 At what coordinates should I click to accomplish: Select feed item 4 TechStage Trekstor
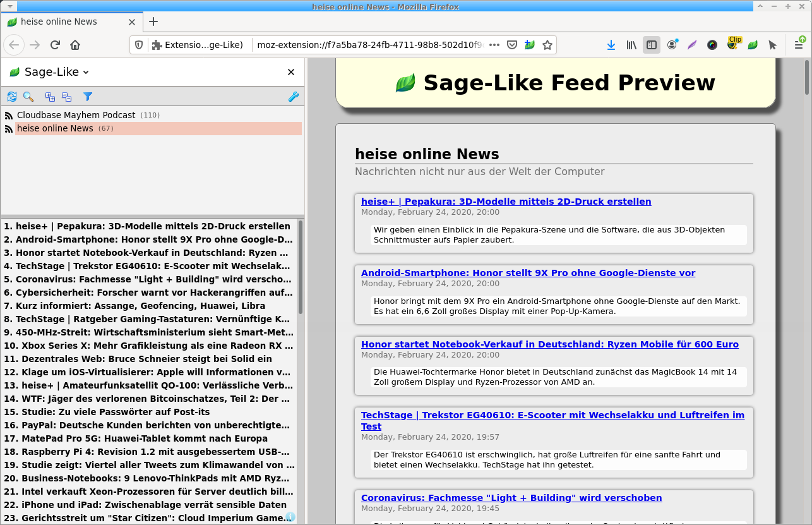(149, 266)
